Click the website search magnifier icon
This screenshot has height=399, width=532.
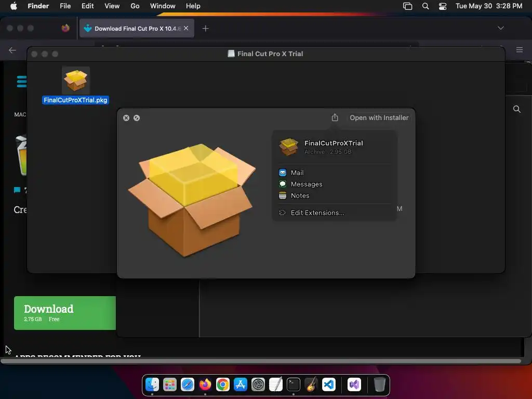pyautogui.click(x=517, y=109)
